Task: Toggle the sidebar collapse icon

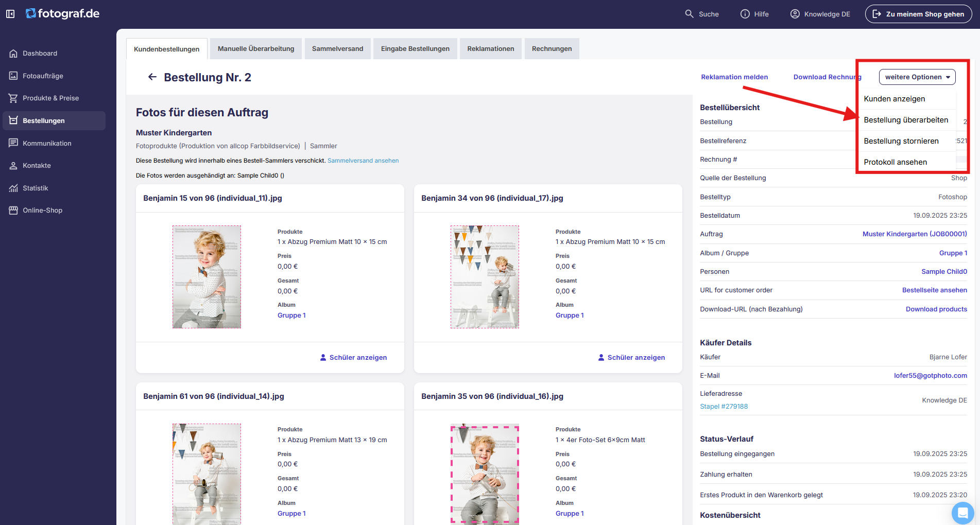Action: pyautogui.click(x=10, y=14)
